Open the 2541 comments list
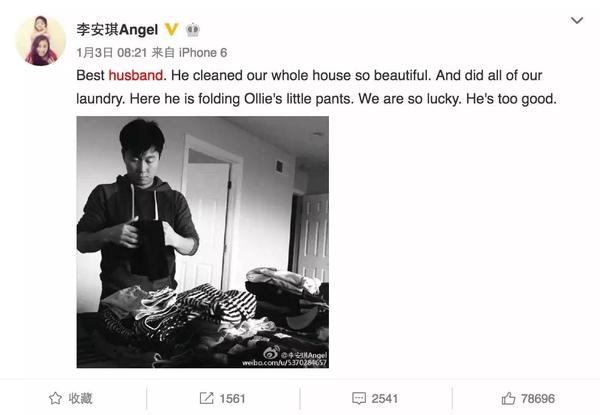Screen dimensions: 600x415 click(375, 398)
